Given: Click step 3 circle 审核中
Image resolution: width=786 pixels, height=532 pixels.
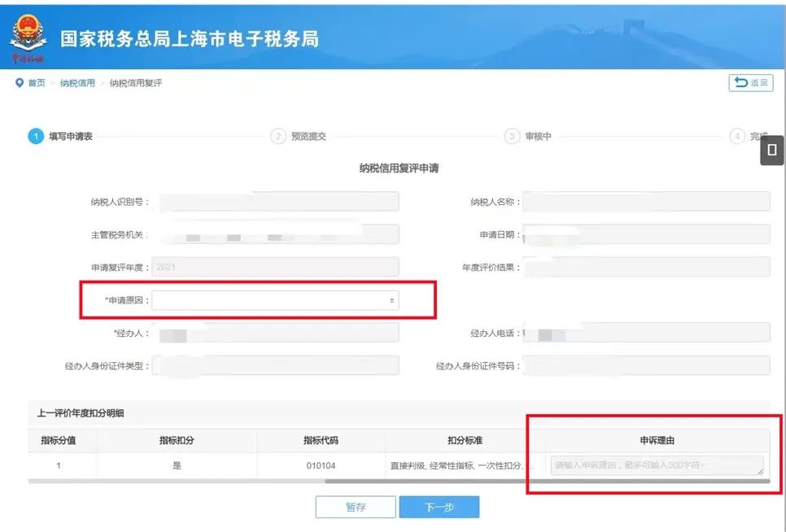Looking at the screenshot, I should (512, 137).
